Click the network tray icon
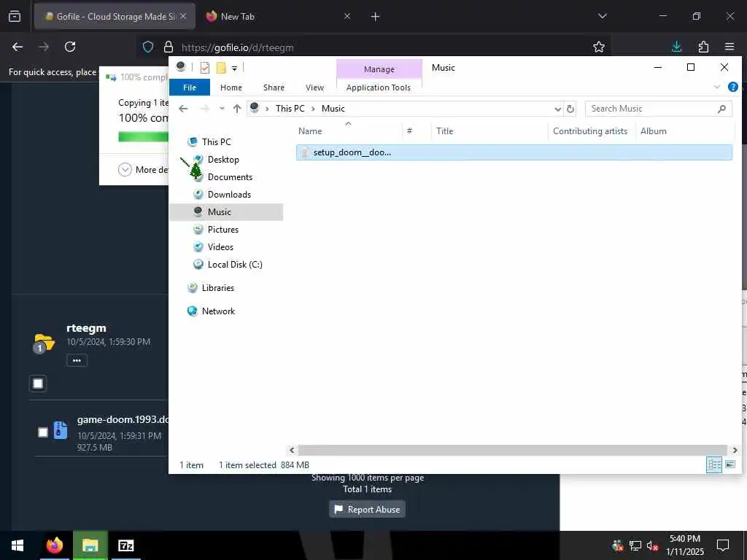This screenshot has width=747, height=560. (x=635, y=545)
